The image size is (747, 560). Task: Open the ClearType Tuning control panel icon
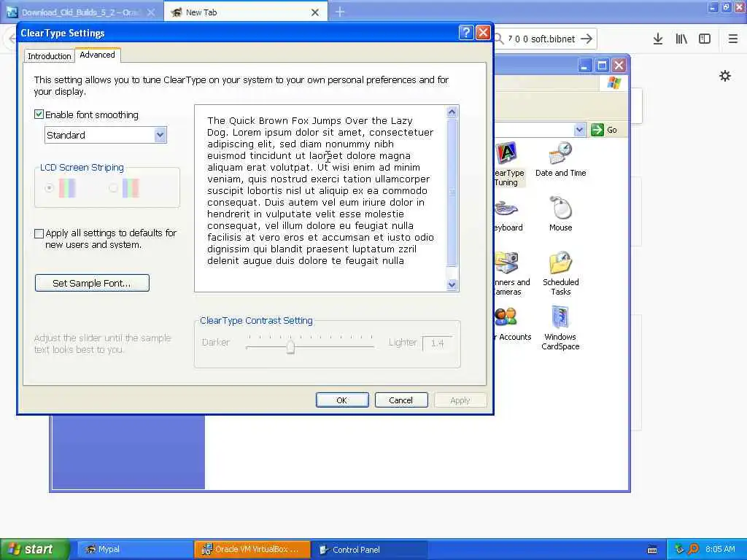click(x=508, y=164)
